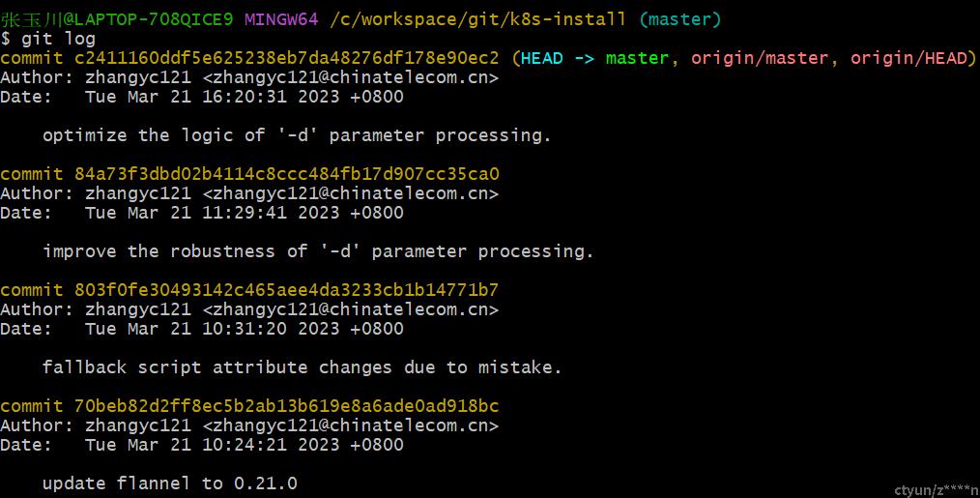Click the first commit's author email address
This screenshot has width=980, height=498.
pyautogui.click(x=351, y=77)
